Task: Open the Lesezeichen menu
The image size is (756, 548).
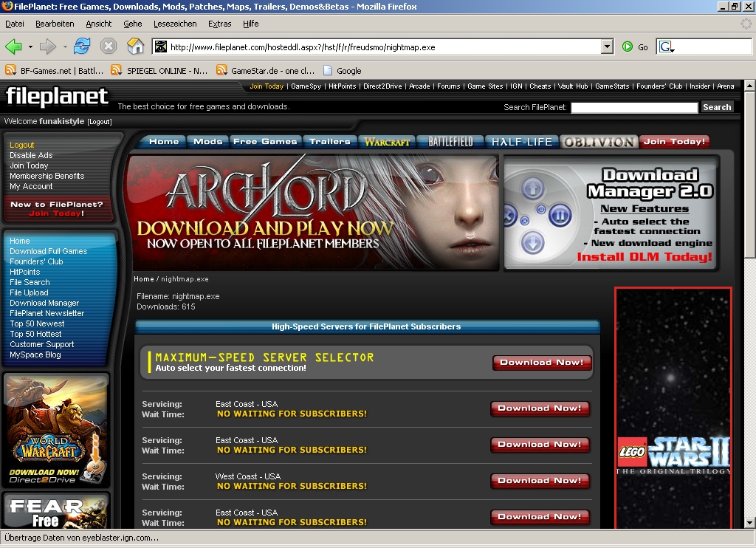Action: tap(175, 24)
